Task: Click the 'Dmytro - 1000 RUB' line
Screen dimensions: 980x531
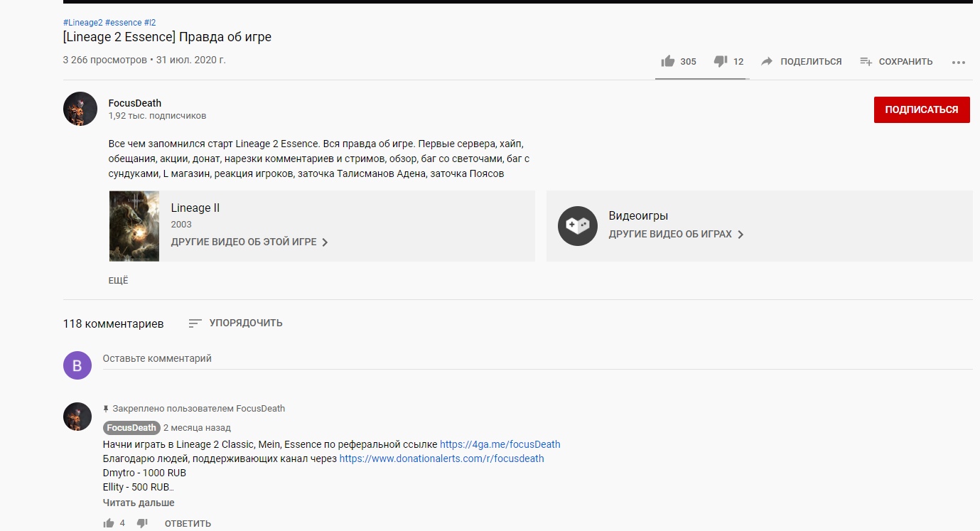Action: [144, 473]
